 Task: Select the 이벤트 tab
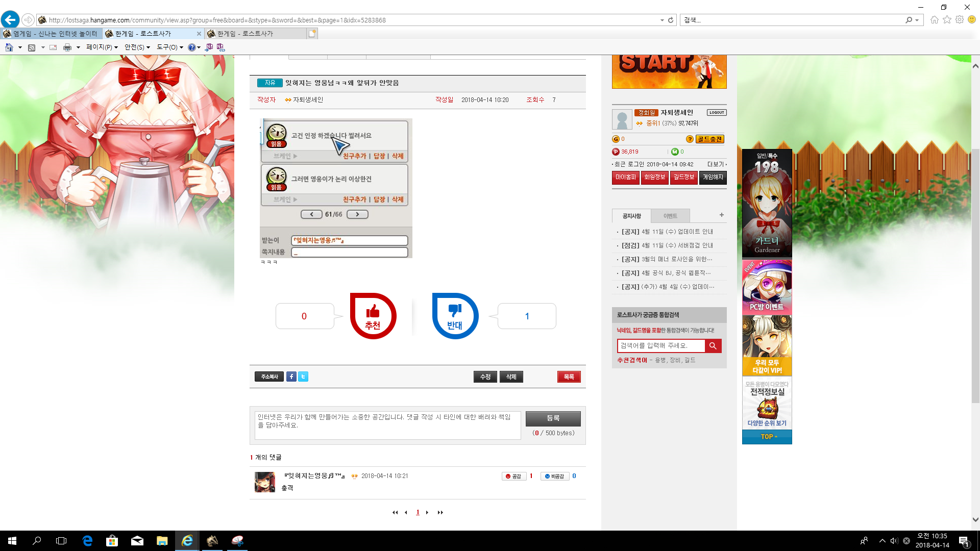(670, 216)
